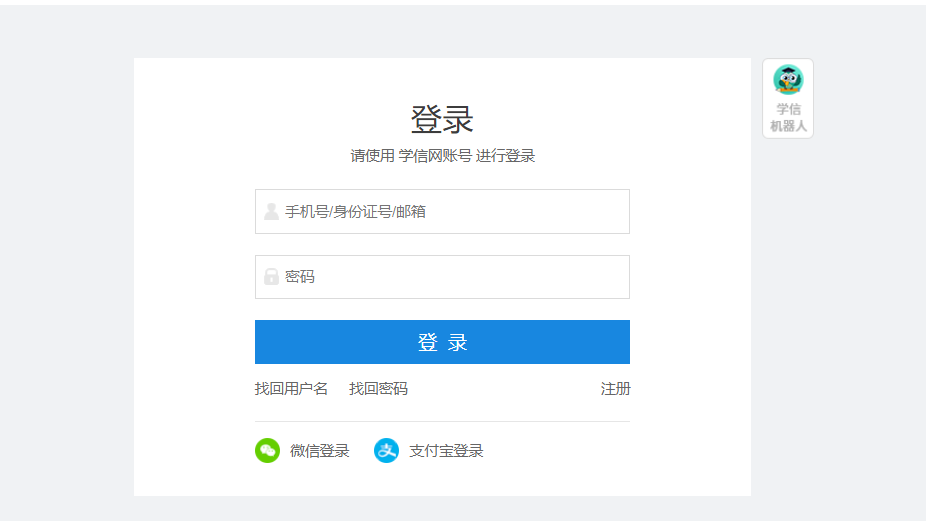The width and height of the screenshot is (926, 521).
Task: Click the large 登录 page heading
Action: coord(442,119)
